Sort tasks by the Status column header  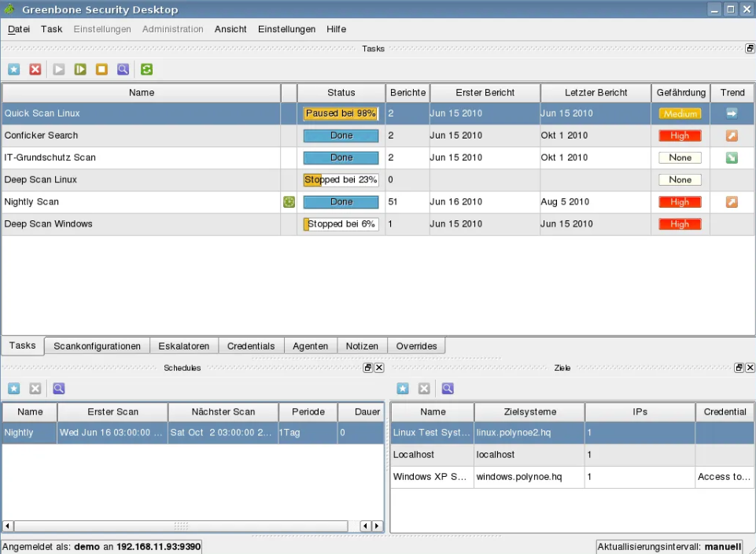(341, 93)
